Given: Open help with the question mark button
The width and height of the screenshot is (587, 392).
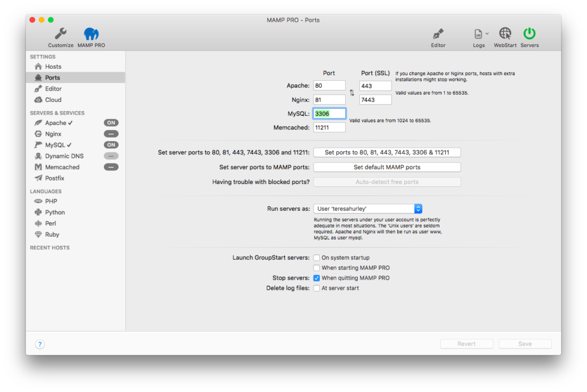Looking at the screenshot, I should (40, 344).
